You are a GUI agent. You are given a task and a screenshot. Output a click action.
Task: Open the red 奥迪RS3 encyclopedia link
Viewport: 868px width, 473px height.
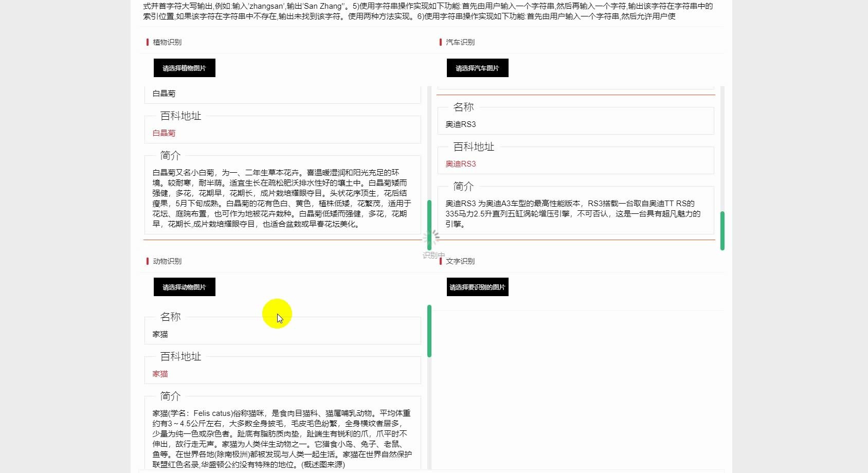[461, 163]
